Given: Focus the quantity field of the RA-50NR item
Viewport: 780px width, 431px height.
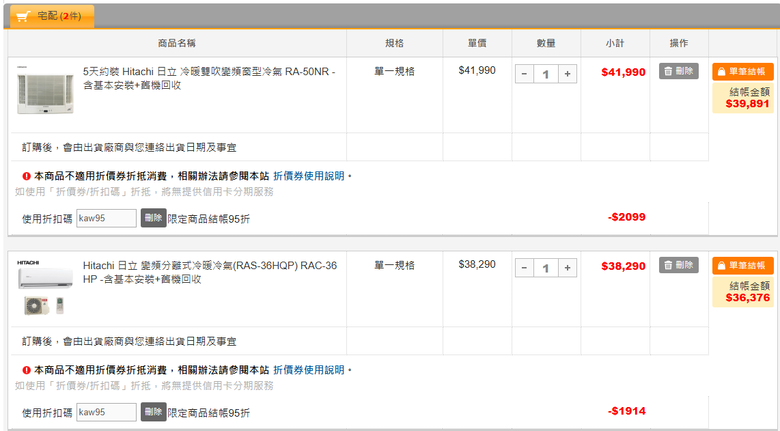Looking at the screenshot, I should click(546, 74).
